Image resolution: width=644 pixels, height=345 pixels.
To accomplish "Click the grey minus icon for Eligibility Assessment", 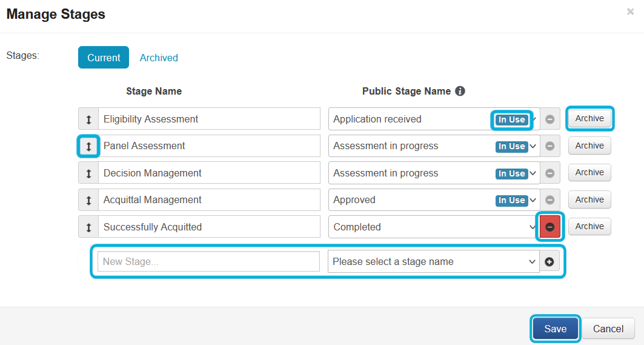I will tap(549, 119).
